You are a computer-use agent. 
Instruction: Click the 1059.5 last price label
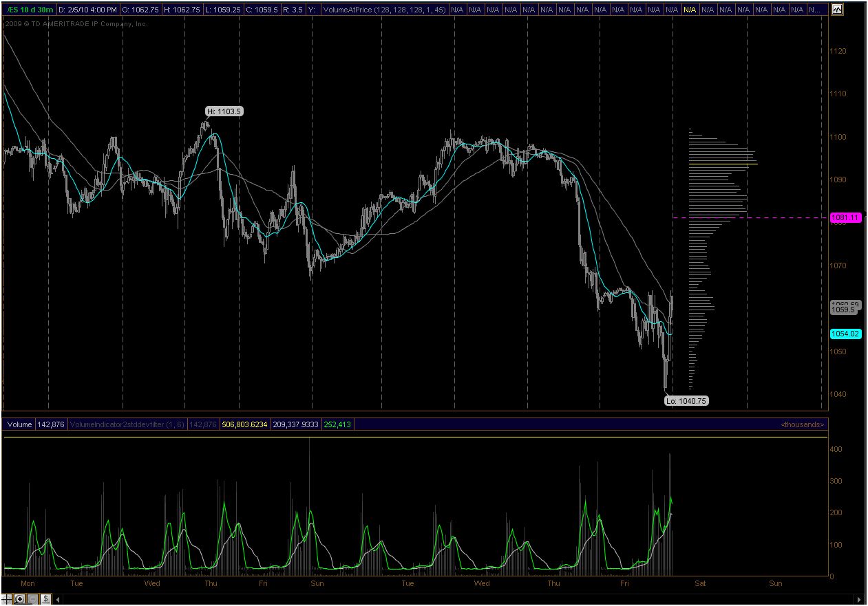pos(843,310)
